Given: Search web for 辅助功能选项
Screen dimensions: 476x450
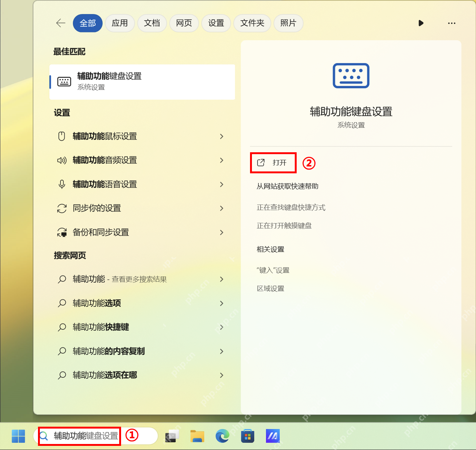Looking at the screenshot, I should (142, 303).
